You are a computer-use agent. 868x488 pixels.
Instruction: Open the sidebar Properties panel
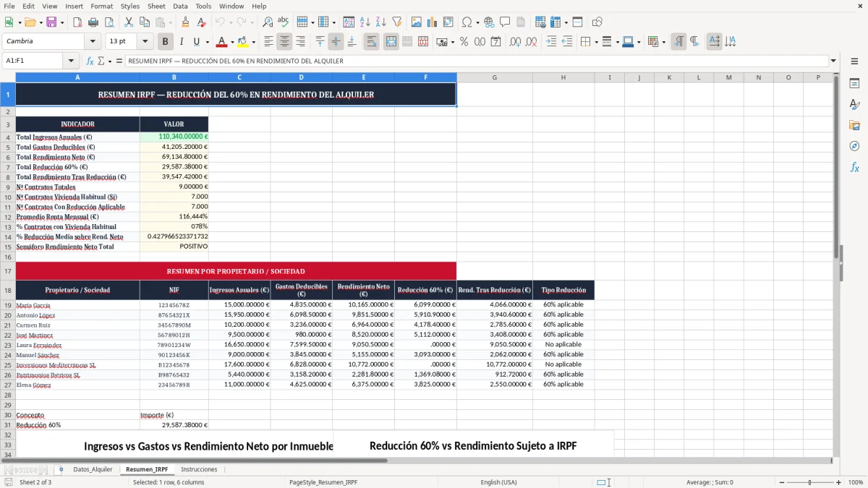[854, 84]
